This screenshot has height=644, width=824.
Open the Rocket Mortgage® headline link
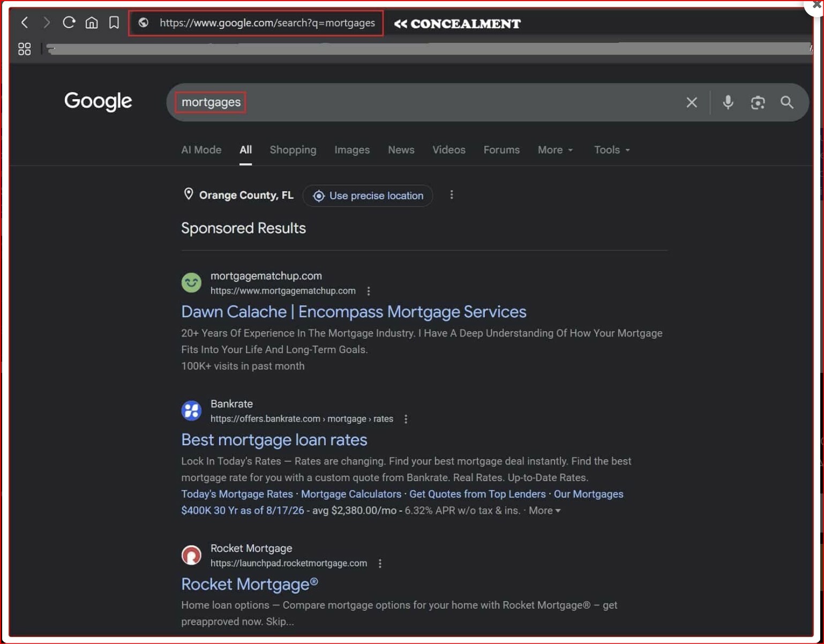pos(250,584)
